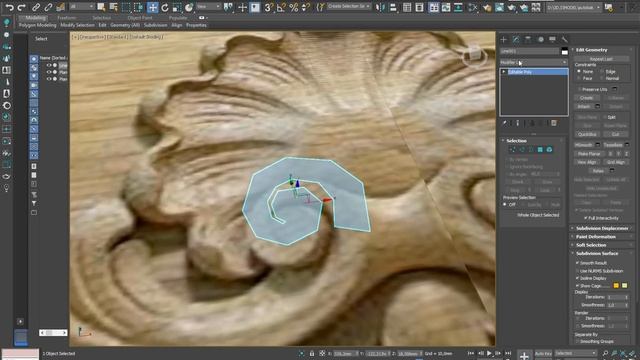640x360 pixels.
Task: Click the Attach button
Action: (584, 107)
